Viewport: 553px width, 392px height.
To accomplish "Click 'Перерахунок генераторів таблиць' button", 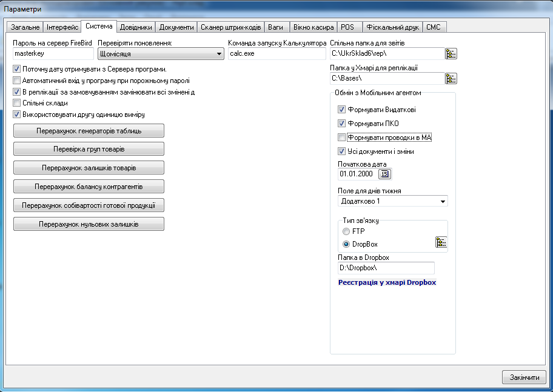I will click(89, 131).
